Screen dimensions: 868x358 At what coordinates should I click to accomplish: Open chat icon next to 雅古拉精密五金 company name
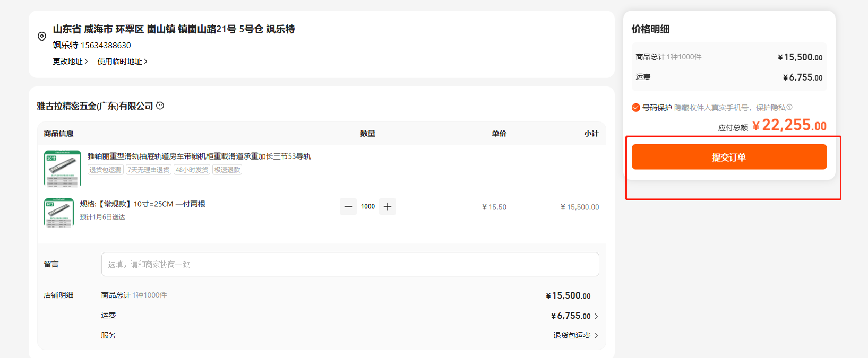click(160, 106)
